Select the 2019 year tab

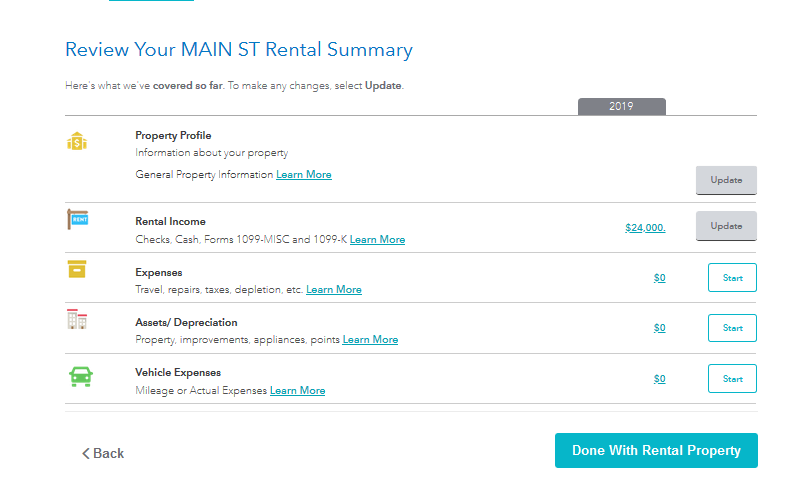(622, 107)
